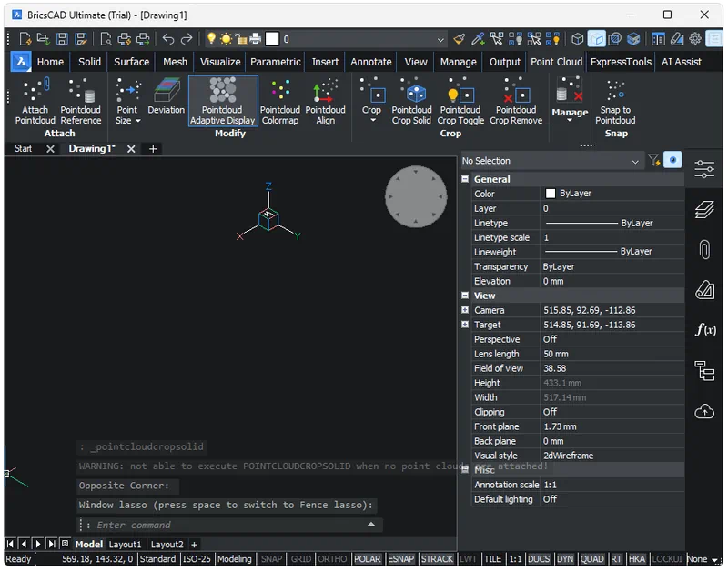Select the Deviation tool
Viewport: 728px width, 571px height.
167,96
